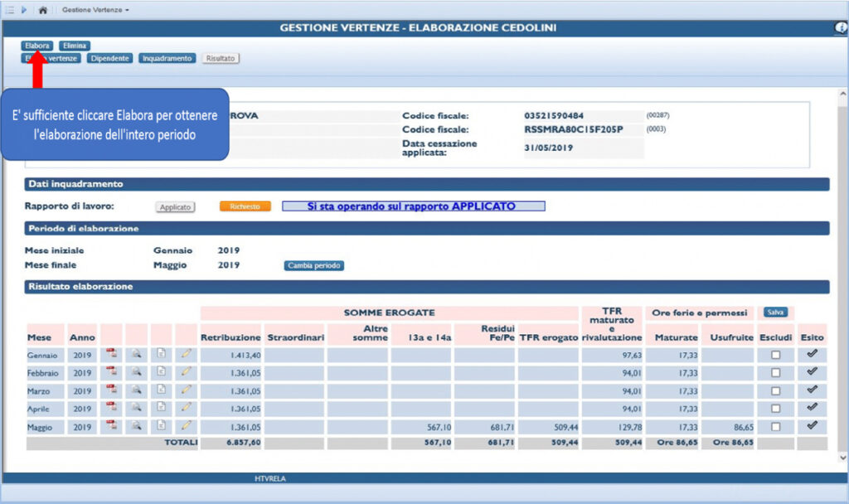
Task: Click the Mese column header
Action: pyautogui.click(x=40, y=337)
